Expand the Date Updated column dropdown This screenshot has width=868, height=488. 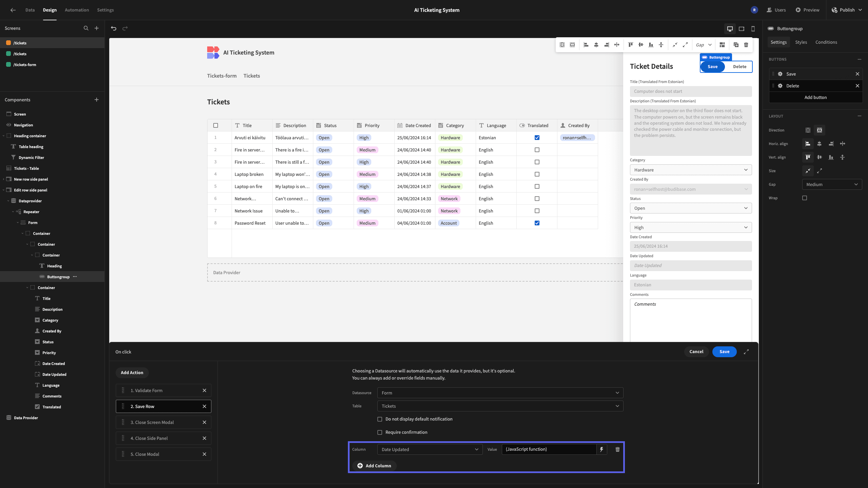click(x=430, y=449)
